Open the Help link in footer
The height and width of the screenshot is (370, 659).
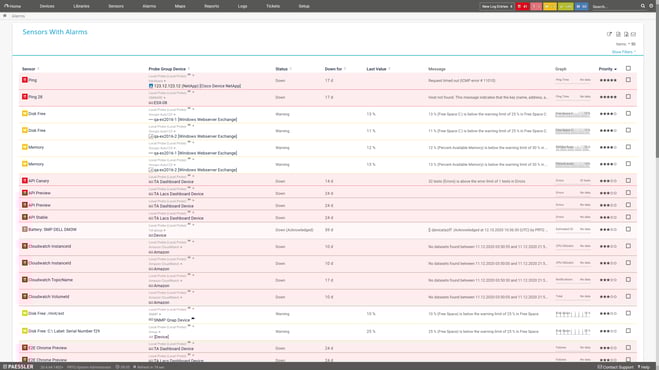click(x=645, y=367)
